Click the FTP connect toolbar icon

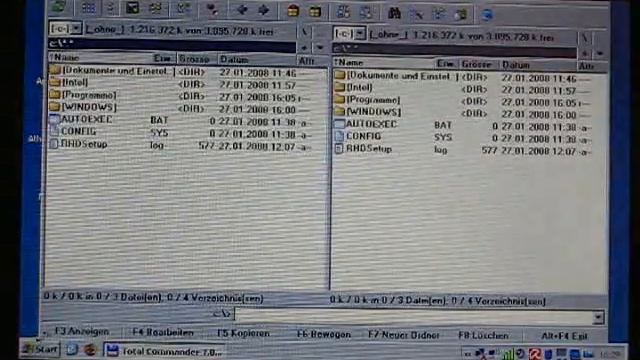click(343, 12)
